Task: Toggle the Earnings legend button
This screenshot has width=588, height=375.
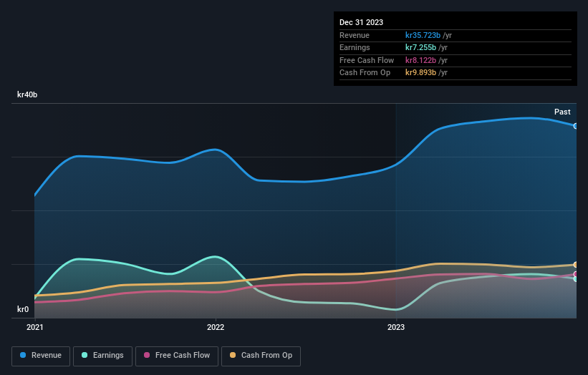Action: [102, 356]
